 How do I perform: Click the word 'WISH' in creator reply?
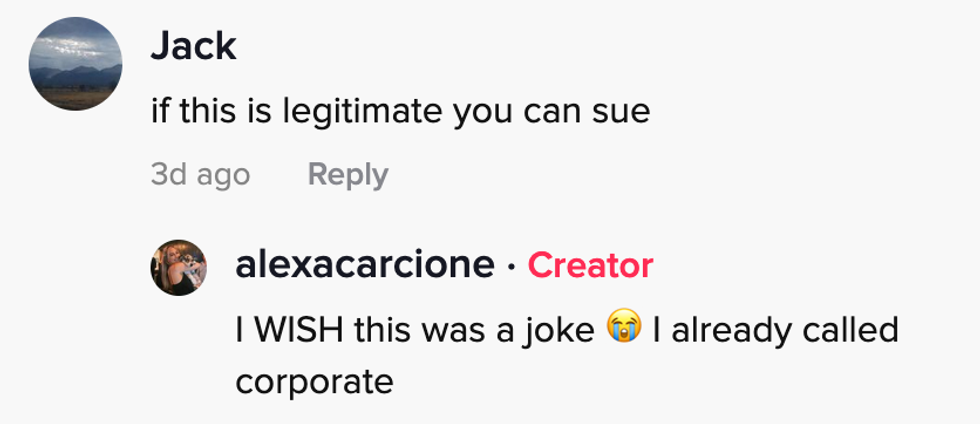pos(296,329)
